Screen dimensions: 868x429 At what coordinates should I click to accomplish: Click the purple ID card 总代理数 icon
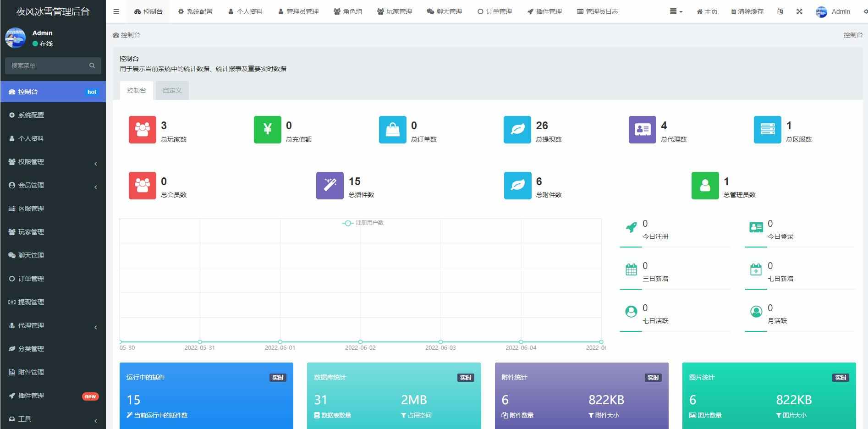643,130
